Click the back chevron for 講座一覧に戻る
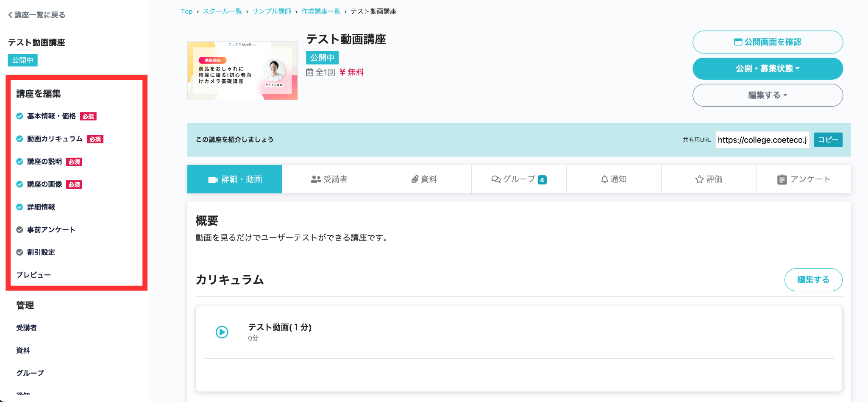Image resolution: width=868 pixels, height=402 pixels. [x=10, y=15]
